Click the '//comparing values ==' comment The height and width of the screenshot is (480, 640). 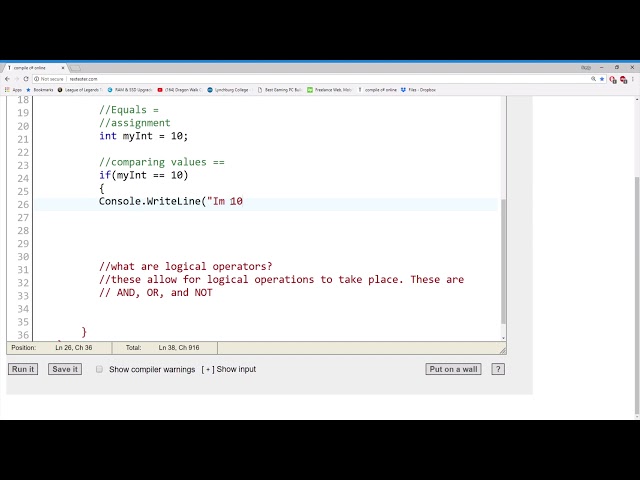(x=162, y=162)
